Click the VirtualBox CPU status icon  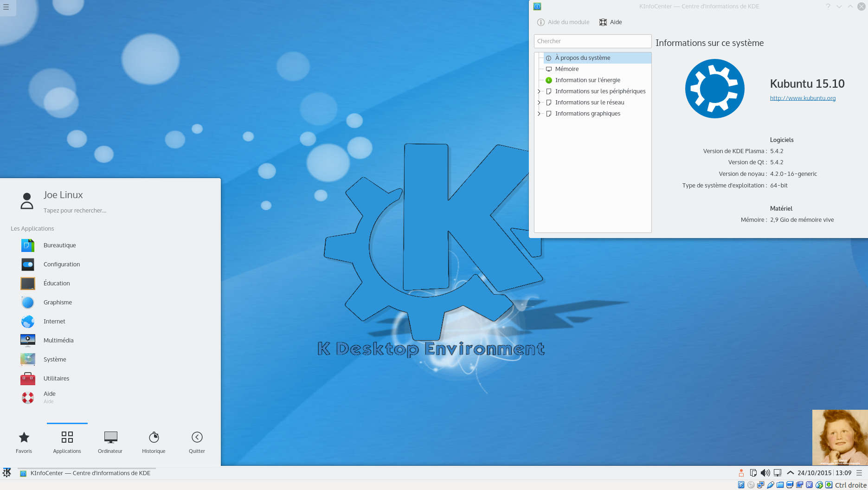point(809,485)
